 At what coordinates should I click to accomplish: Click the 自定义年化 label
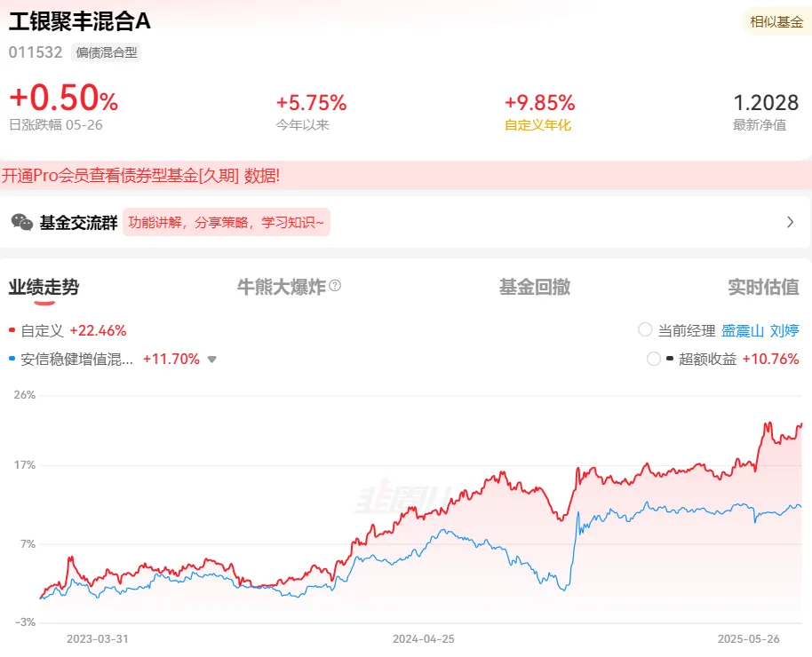coord(538,125)
